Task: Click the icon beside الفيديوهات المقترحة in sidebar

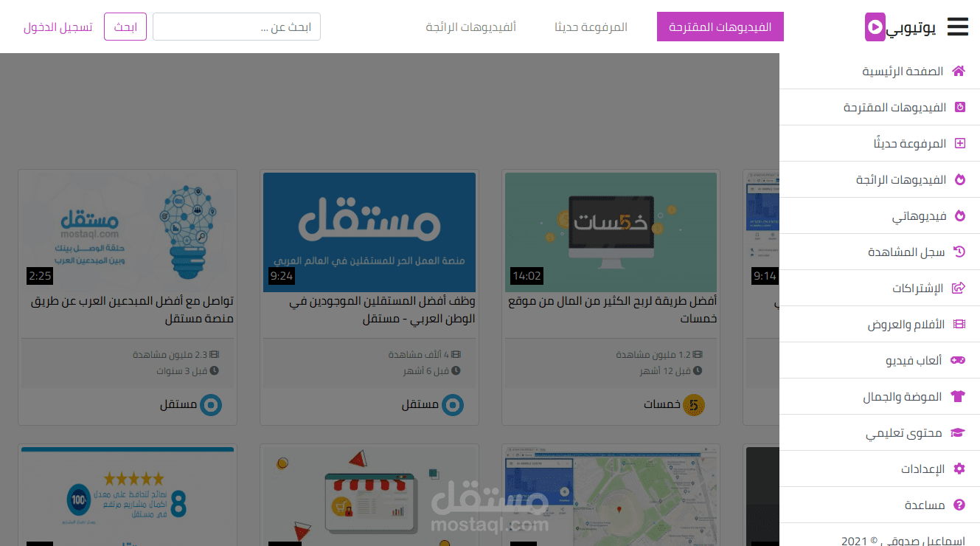Action: (x=960, y=108)
